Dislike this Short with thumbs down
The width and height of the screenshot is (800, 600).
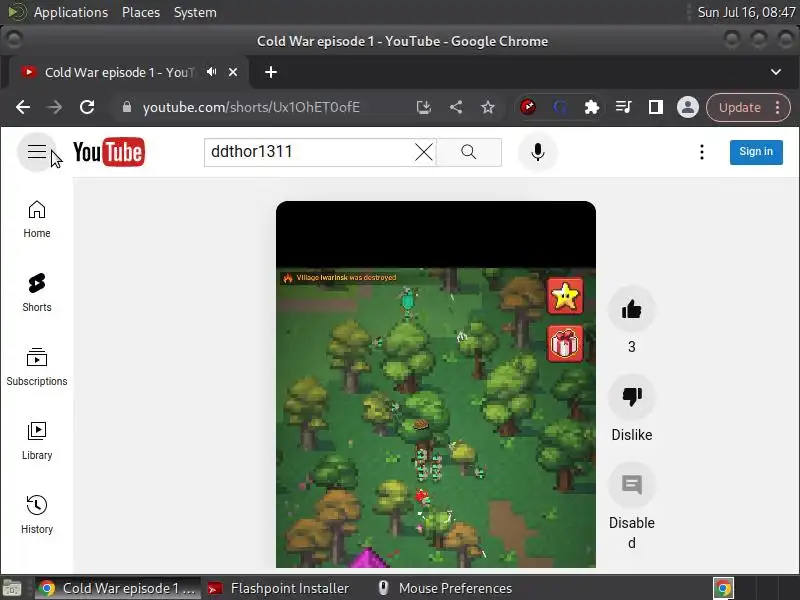[632, 397]
